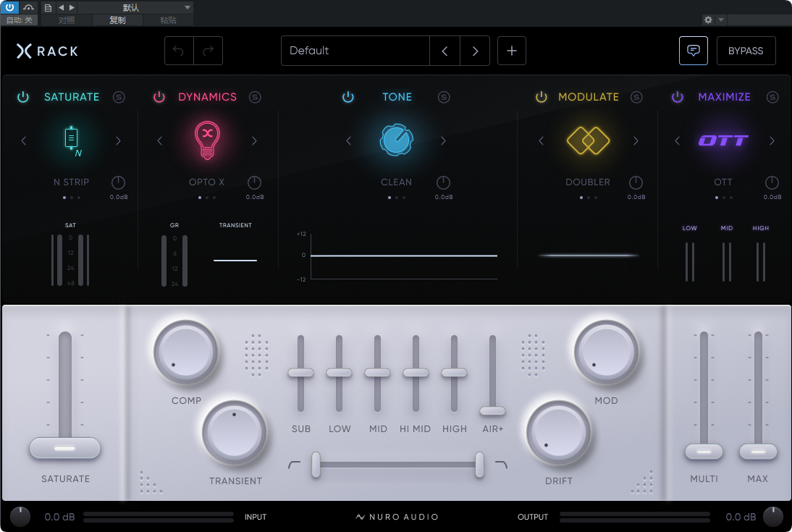The height and width of the screenshot is (532, 792).
Task: Click the undo arrow button
Action: [x=179, y=51]
